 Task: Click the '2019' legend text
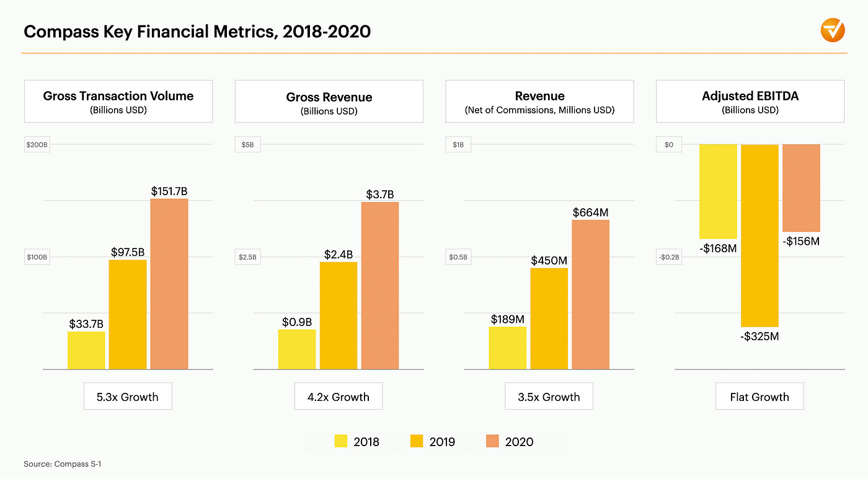pos(442,442)
